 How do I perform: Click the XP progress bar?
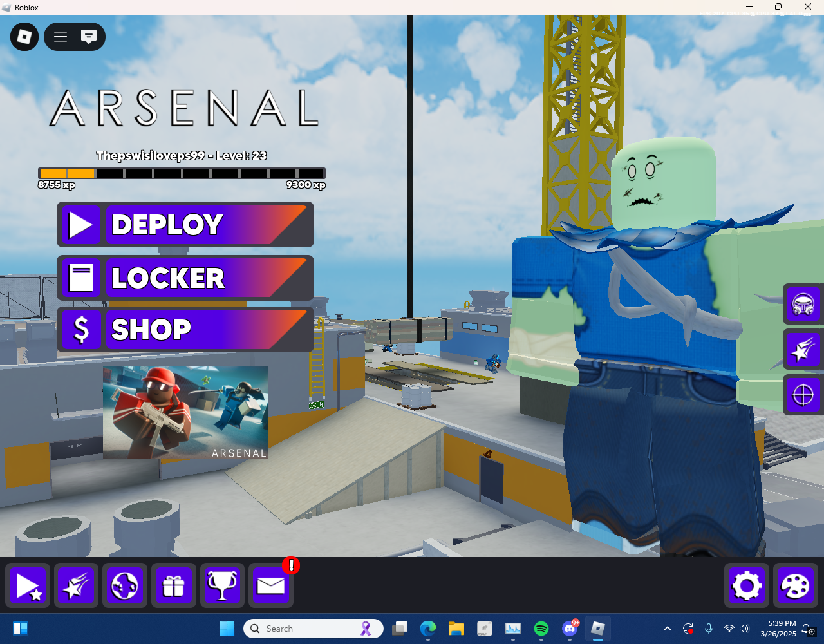tap(182, 173)
